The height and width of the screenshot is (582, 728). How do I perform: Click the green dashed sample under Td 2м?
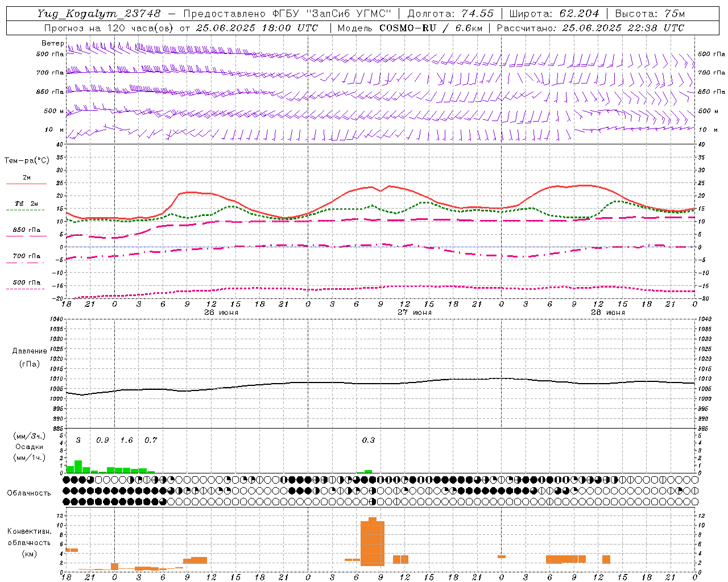point(26,210)
